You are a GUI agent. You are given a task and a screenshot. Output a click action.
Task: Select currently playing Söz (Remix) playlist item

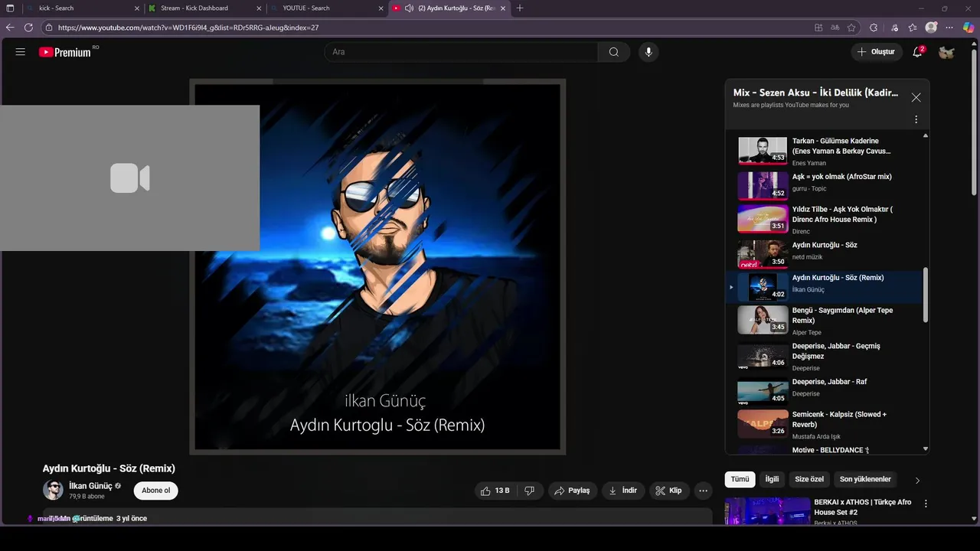(823, 287)
